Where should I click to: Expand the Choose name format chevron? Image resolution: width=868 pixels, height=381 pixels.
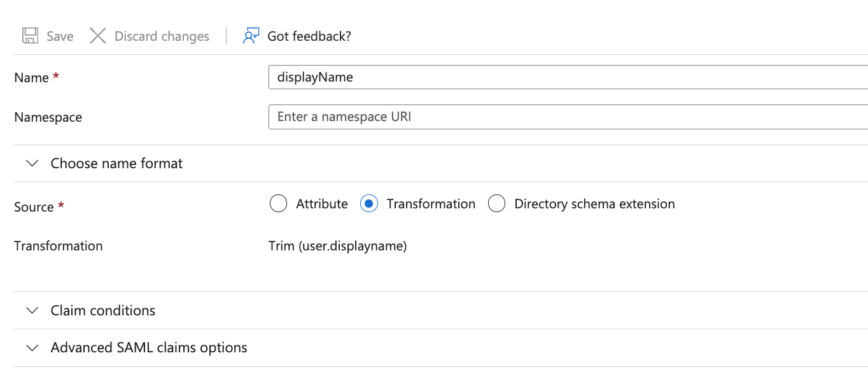(x=32, y=164)
